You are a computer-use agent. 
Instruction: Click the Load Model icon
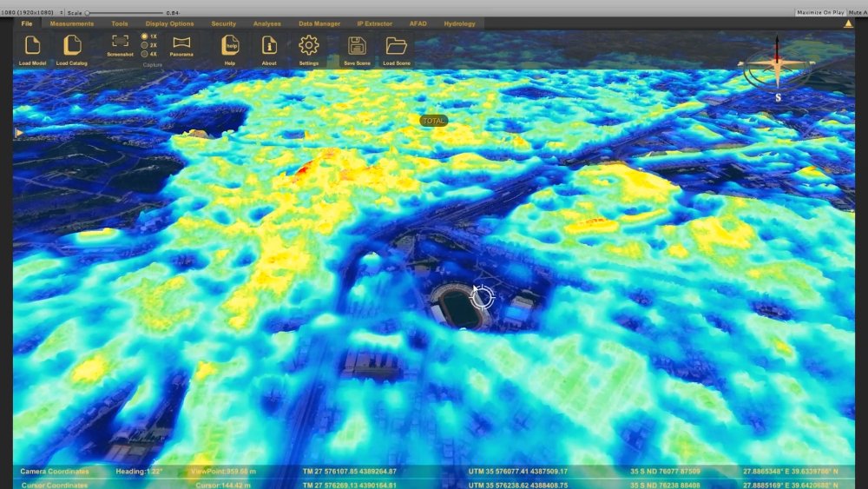(x=32, y=46)
